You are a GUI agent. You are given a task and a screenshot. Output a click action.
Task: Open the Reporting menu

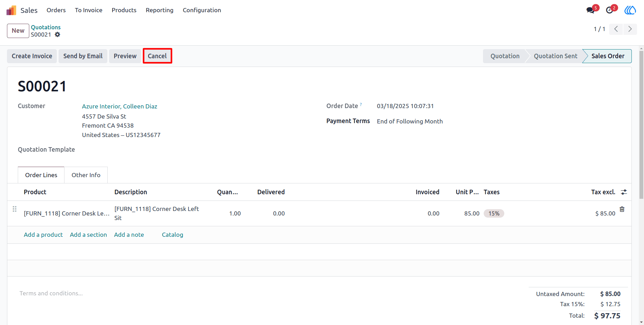click(x=160, y=10)
